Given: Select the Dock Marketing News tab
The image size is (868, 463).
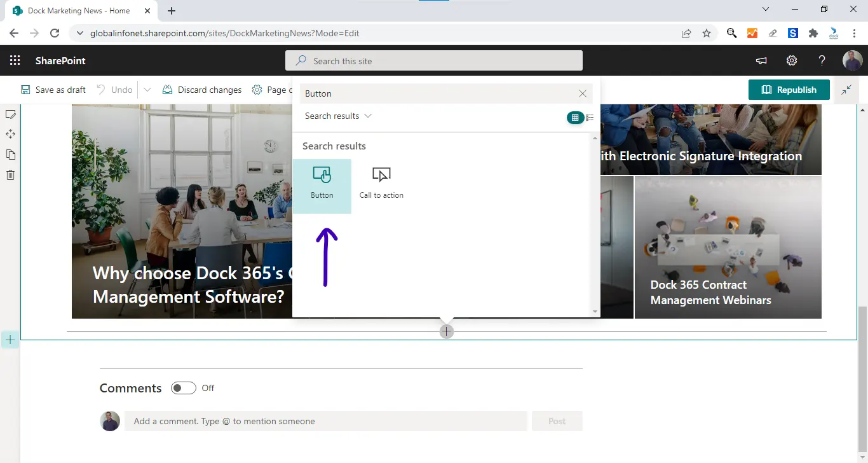Looking at the screenshot, I should point(79,11).
